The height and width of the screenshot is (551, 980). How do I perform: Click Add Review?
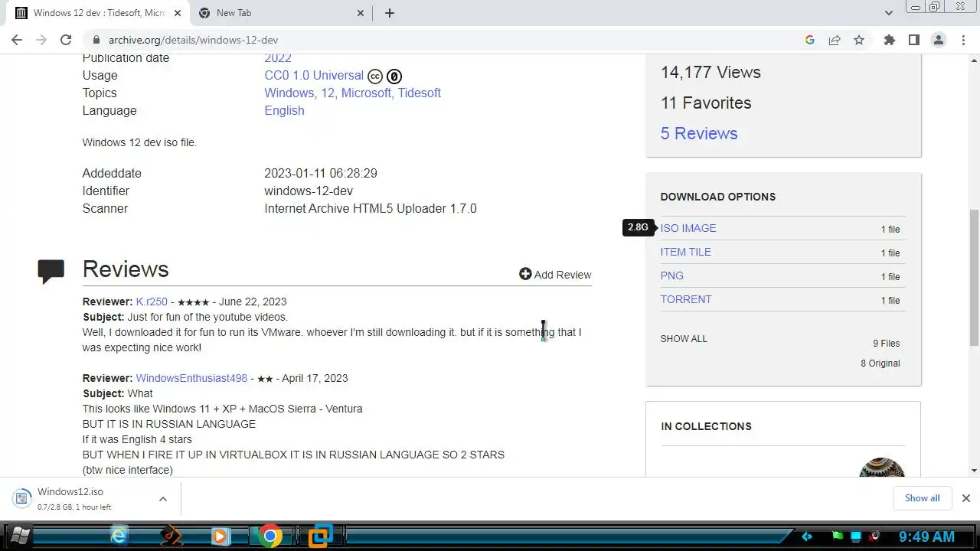[x=555, y=274]
